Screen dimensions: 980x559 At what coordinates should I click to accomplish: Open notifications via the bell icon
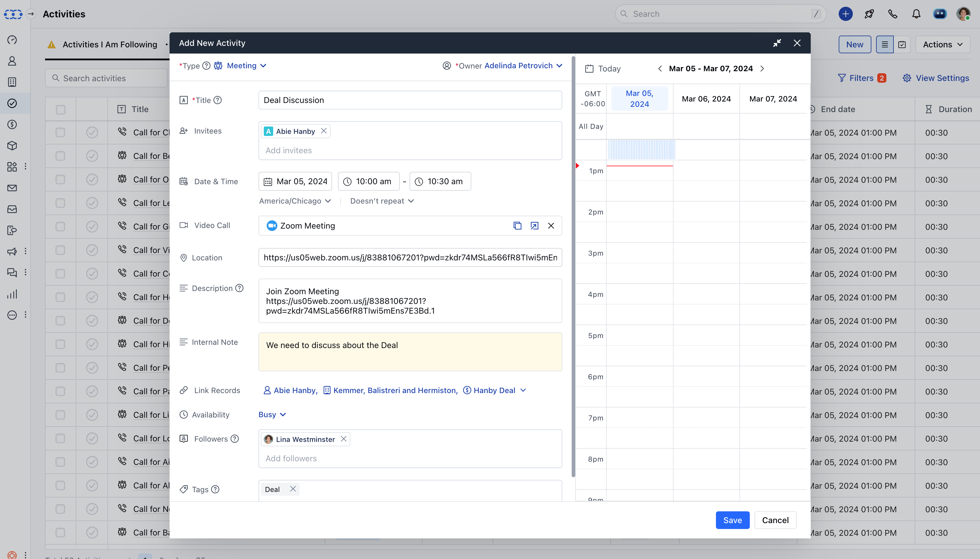(916, 14)
